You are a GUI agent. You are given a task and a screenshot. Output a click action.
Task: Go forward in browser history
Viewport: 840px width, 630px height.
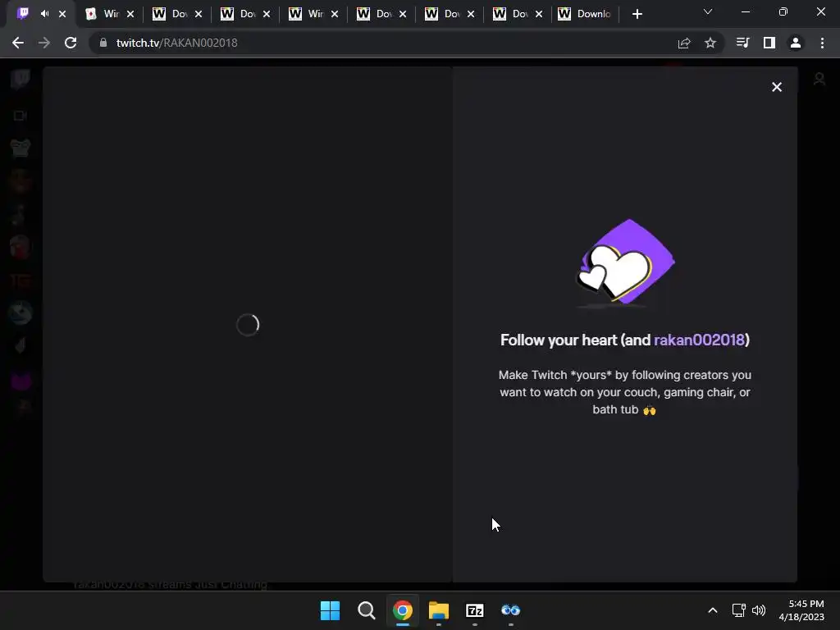click(x=44, y=43)
